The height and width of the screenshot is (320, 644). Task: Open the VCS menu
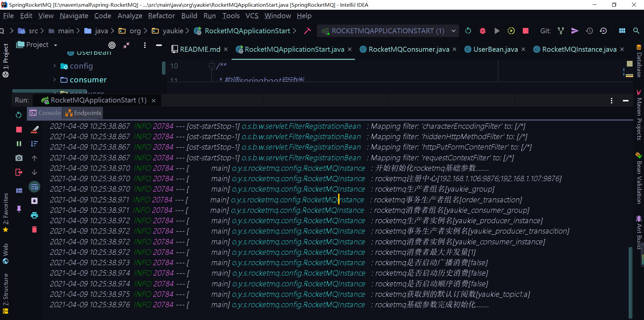pos(252,16)
